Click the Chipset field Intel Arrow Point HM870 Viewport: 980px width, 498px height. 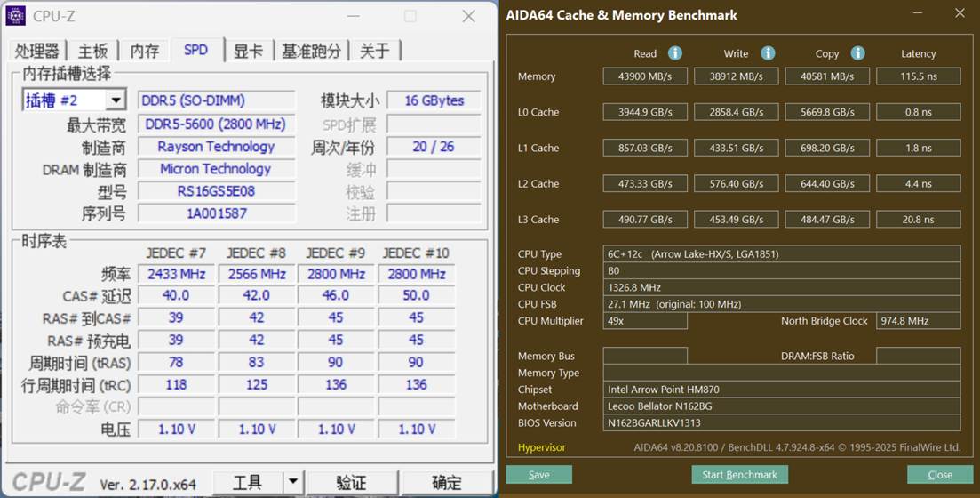[782, 390]
